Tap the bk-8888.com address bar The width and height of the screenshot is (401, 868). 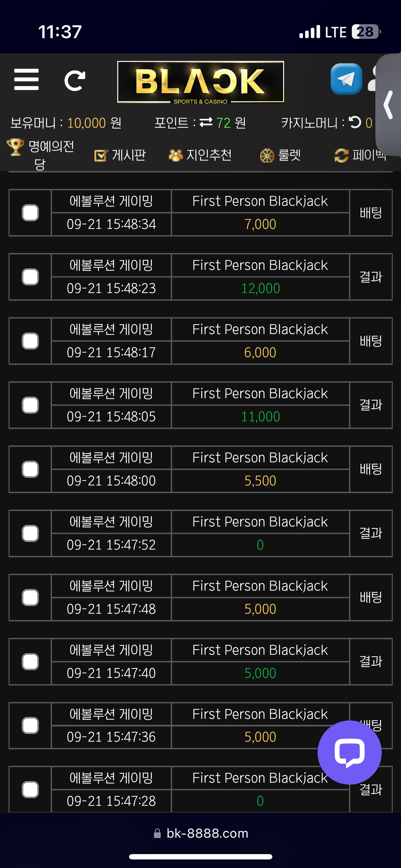tap(201, 833)
